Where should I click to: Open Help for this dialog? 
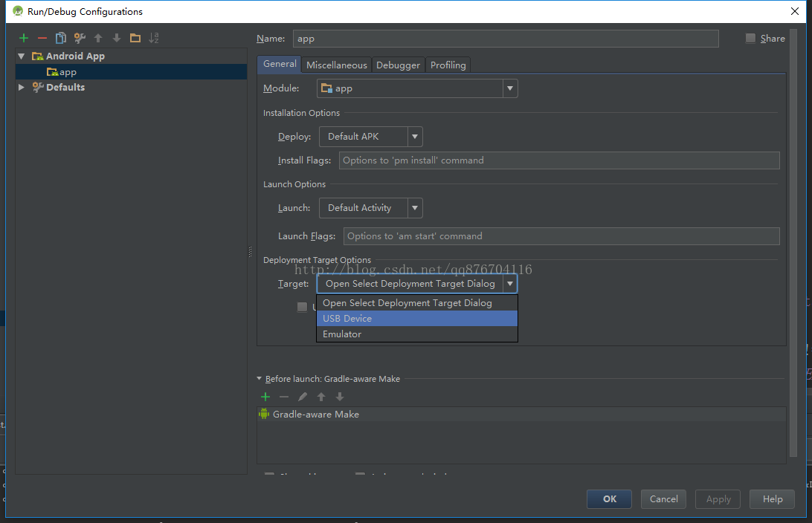[772, 498]
